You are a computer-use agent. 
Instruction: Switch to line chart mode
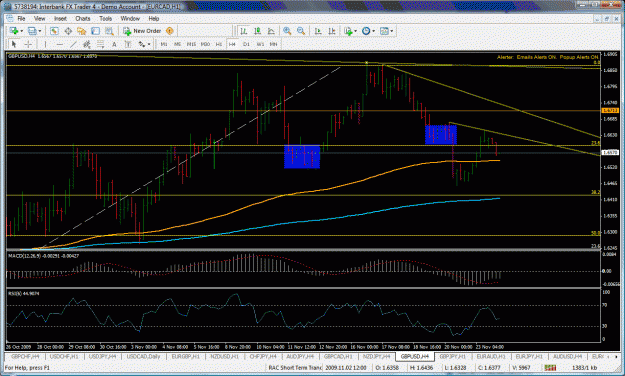tap(271, 31)
